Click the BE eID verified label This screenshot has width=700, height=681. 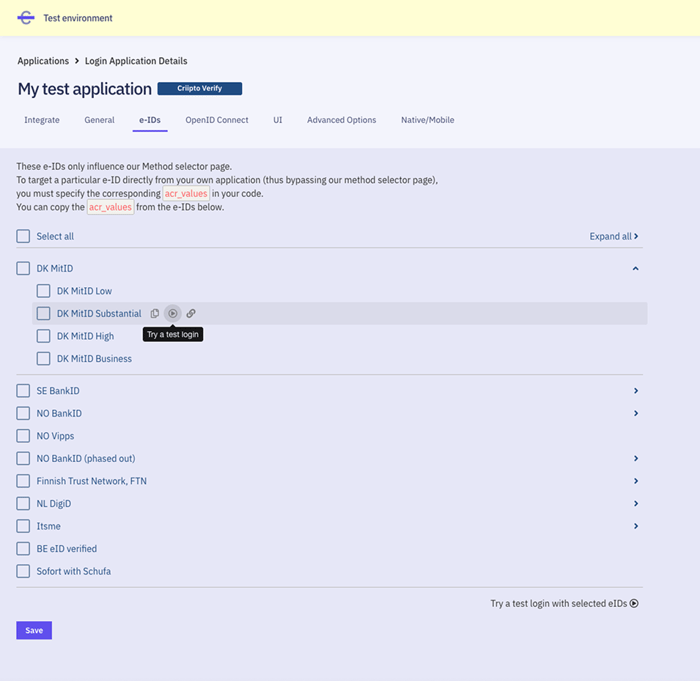point(67,548)
